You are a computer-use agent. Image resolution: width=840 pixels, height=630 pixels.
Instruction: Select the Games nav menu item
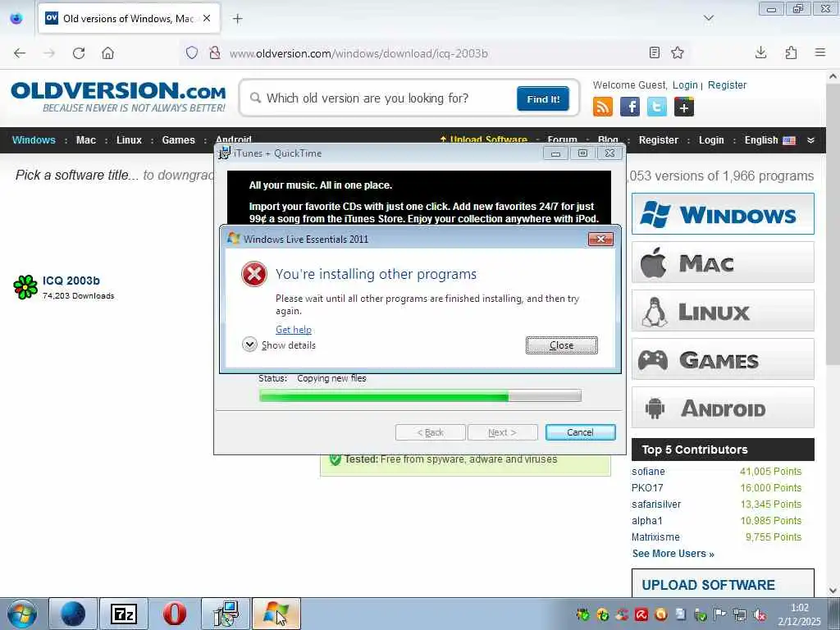click(x=178, y=140)
